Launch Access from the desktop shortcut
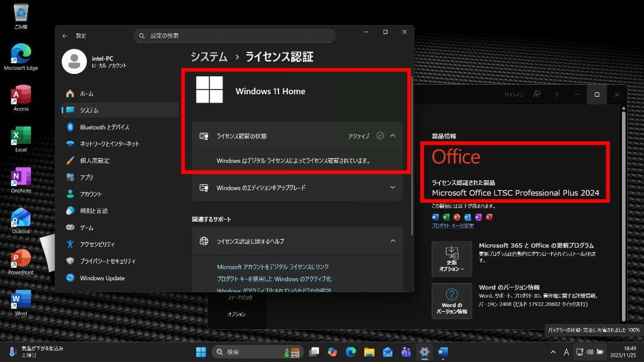 (x=21, y=94)
